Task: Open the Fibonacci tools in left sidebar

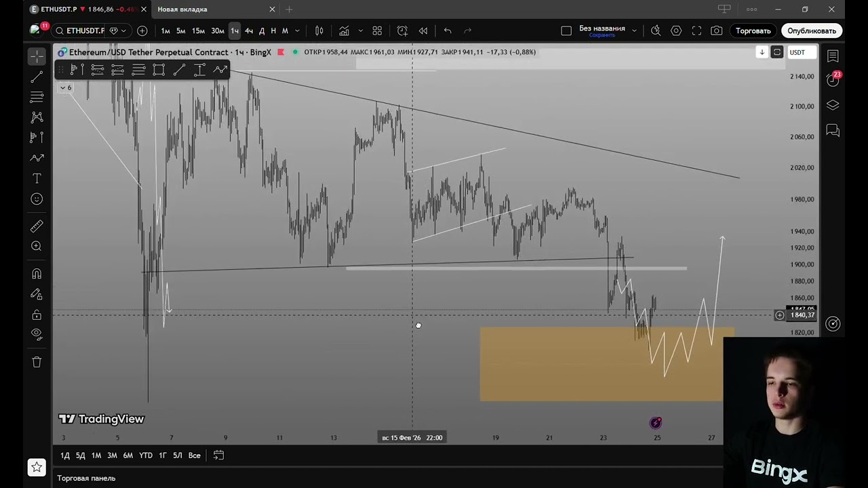Action: [37, 98]
